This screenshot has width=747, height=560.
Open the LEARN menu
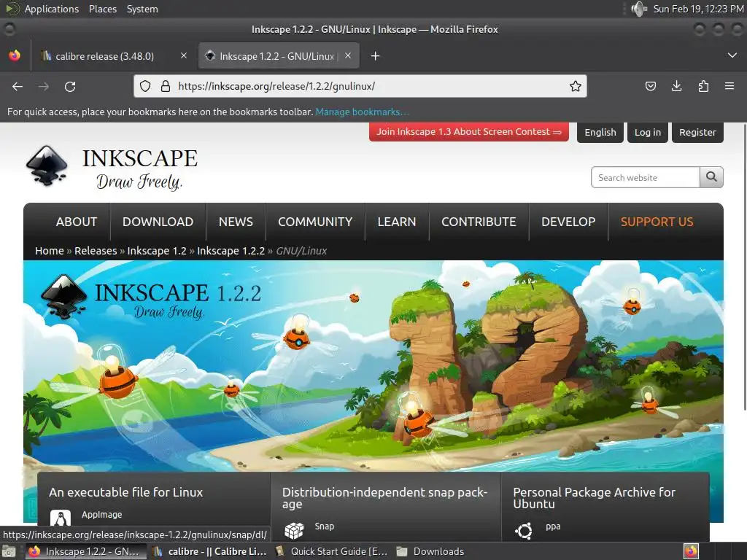(x=396, y=222)
